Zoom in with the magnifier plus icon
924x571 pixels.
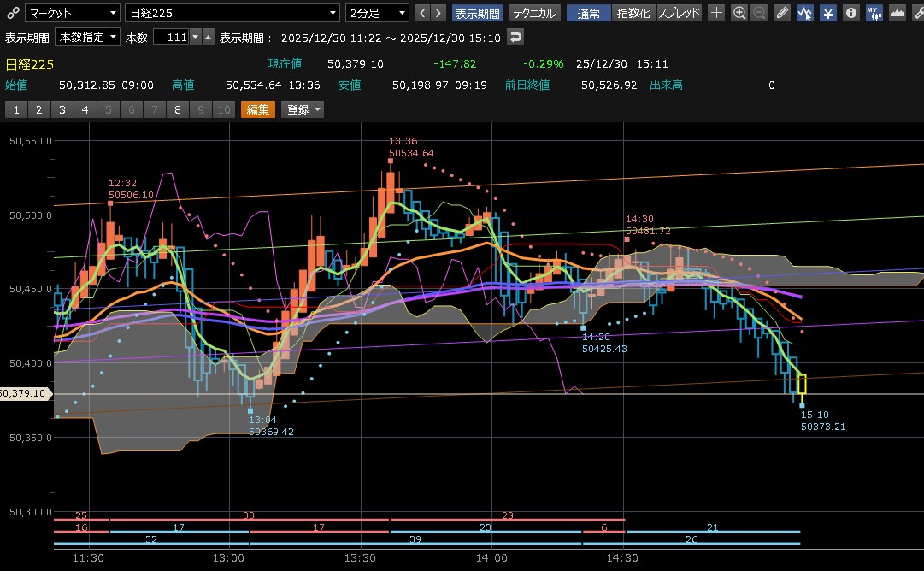click(739, 13)
